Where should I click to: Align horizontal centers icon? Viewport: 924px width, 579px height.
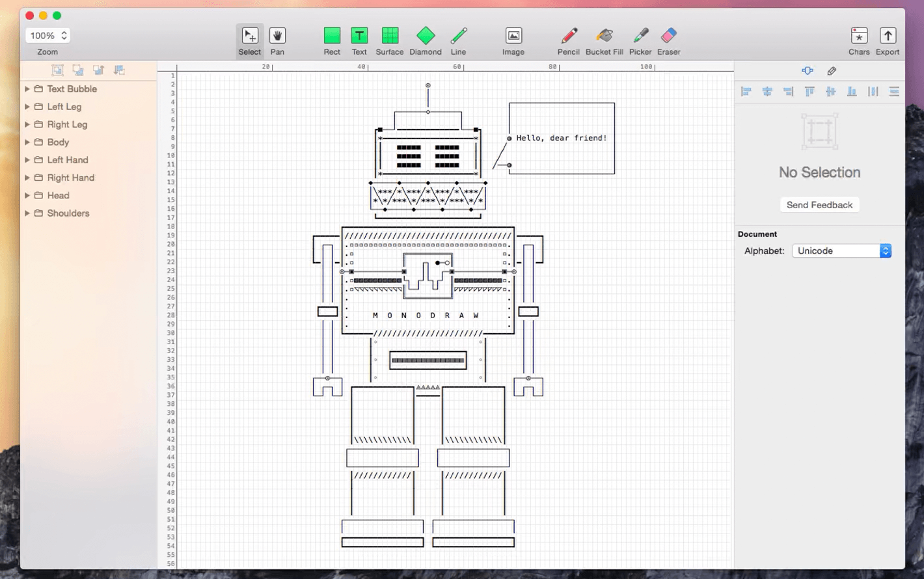(767, 92)
